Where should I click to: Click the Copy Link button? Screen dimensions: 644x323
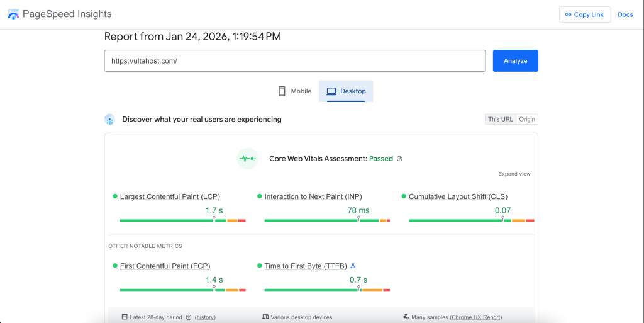[584, 14]
